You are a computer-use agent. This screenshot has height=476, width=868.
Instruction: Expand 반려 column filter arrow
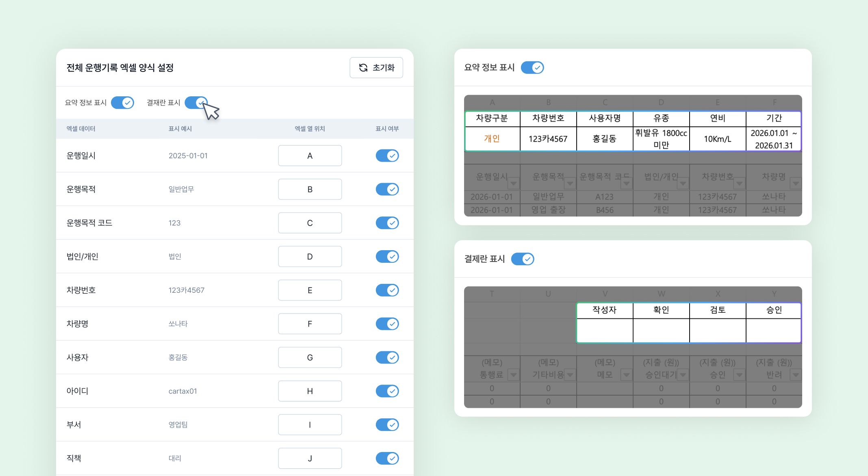coord(795,375)
